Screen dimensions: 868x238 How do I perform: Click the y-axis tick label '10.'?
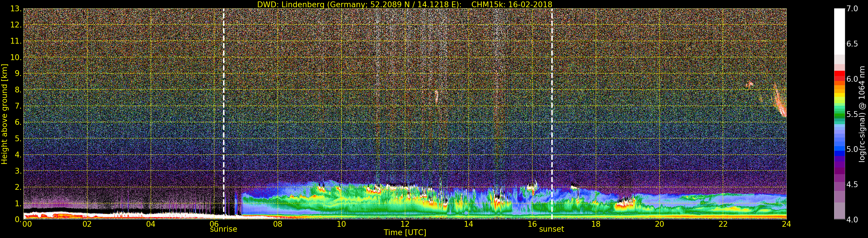16,57
